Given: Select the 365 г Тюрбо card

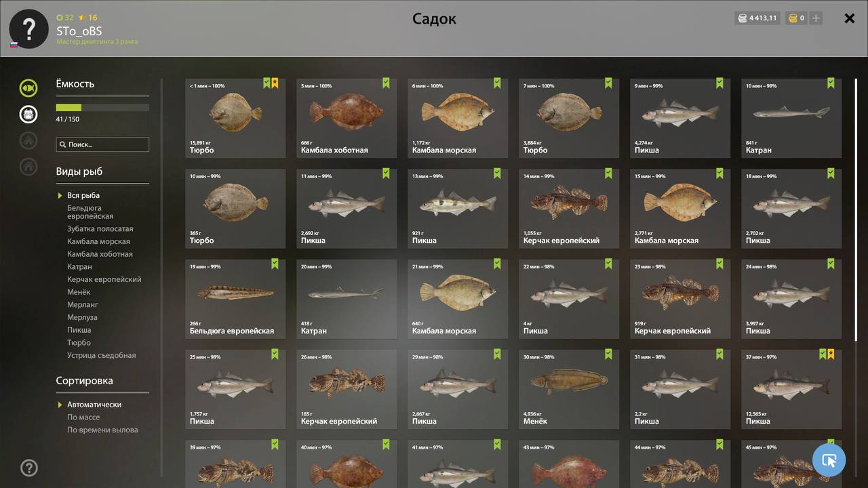Looking at the screenshot, I should click(x=235, y=208).
